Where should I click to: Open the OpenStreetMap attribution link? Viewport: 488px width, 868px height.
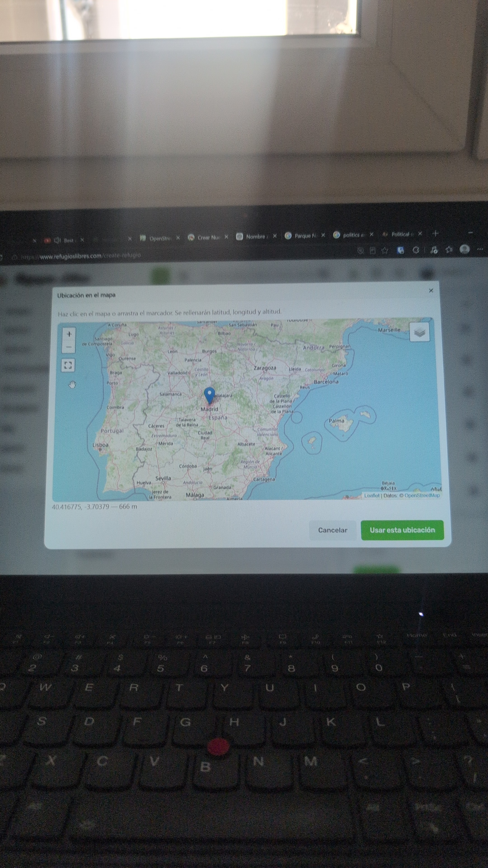[x=422, y=495]
